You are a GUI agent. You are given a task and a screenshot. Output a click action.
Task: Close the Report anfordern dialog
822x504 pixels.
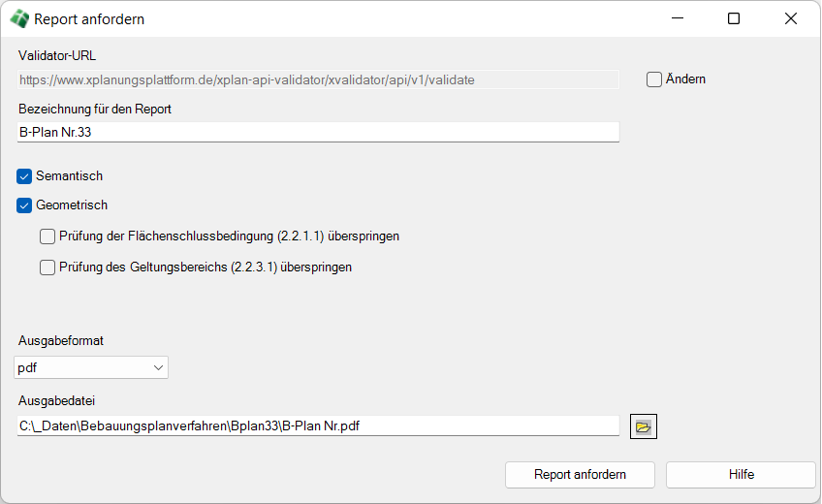coord(791,18)
